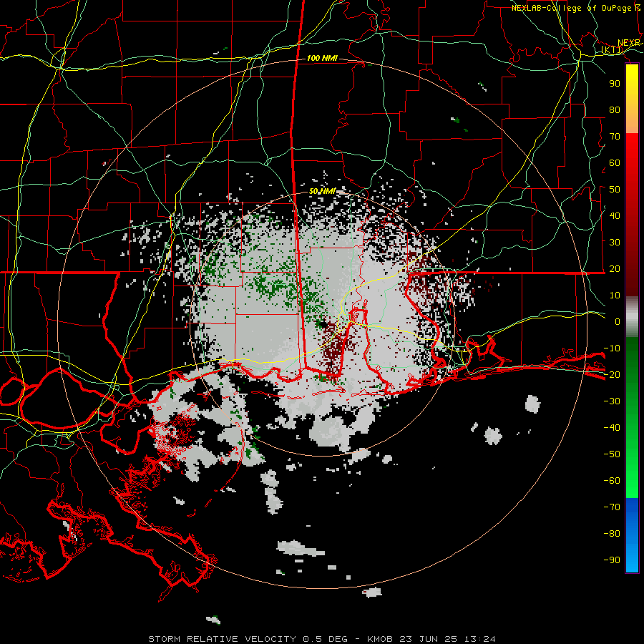
Task: Click the [KT] units label above the scale
Action: tap(612, 50)
